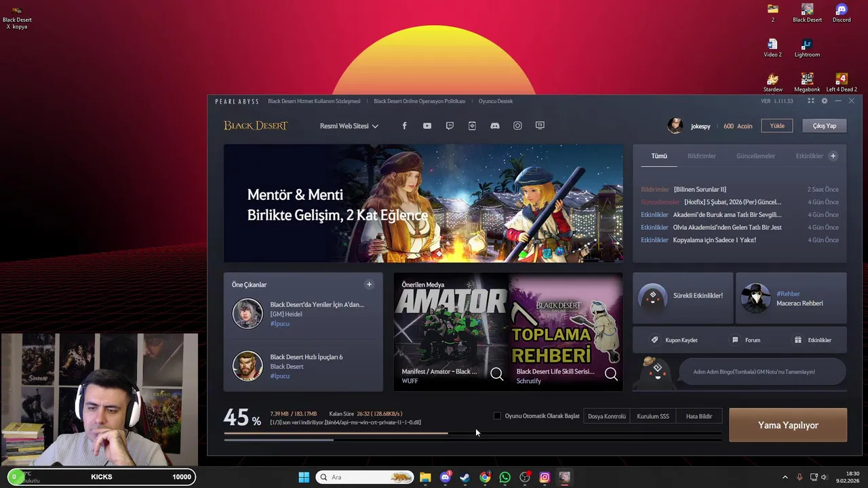
Task: Open Akademi'de Buruk ama Tatlı Bir Sevgili
Action: click(727, 215)
